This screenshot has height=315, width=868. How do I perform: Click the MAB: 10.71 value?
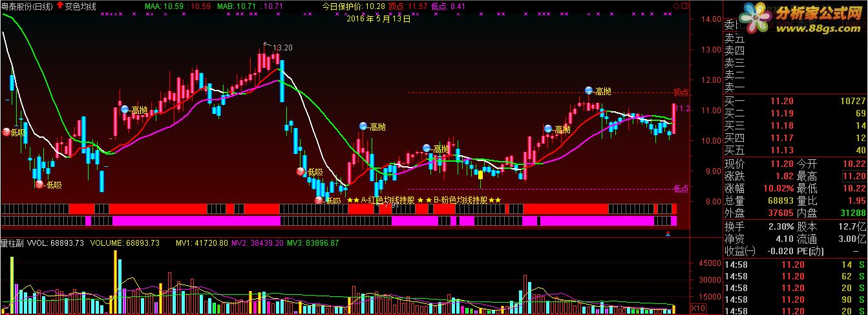237,6
